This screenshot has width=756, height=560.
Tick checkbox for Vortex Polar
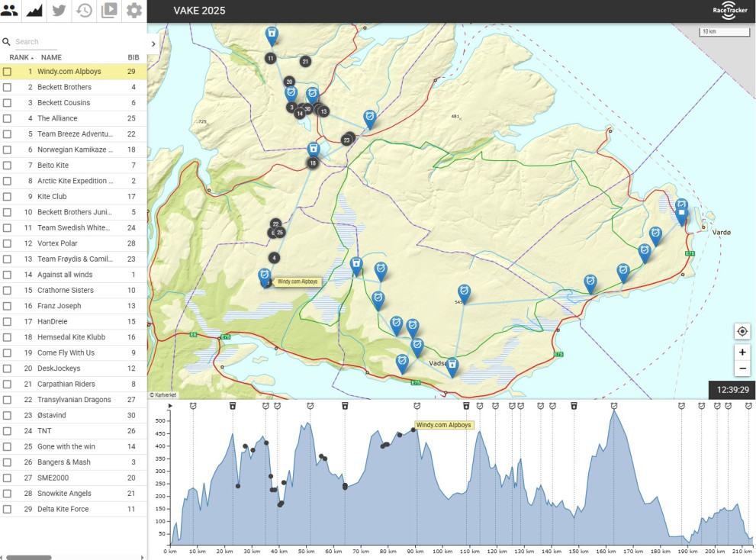click(x=7, y=243)
